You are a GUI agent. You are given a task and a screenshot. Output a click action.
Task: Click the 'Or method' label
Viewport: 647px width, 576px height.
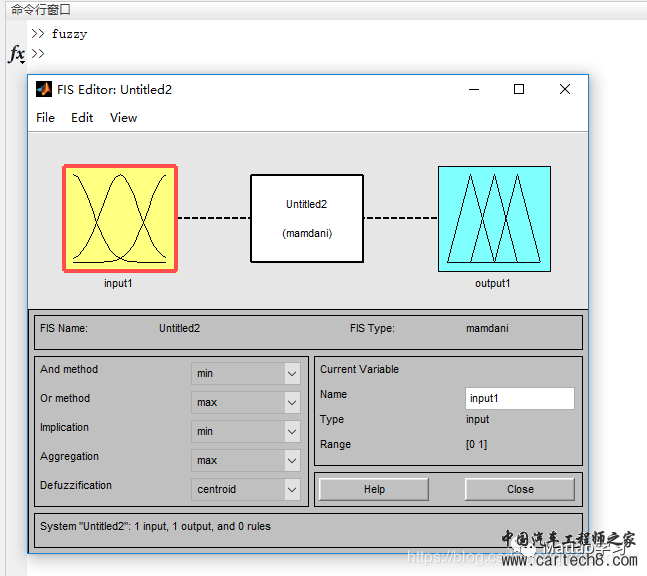[x=65, y=398]
